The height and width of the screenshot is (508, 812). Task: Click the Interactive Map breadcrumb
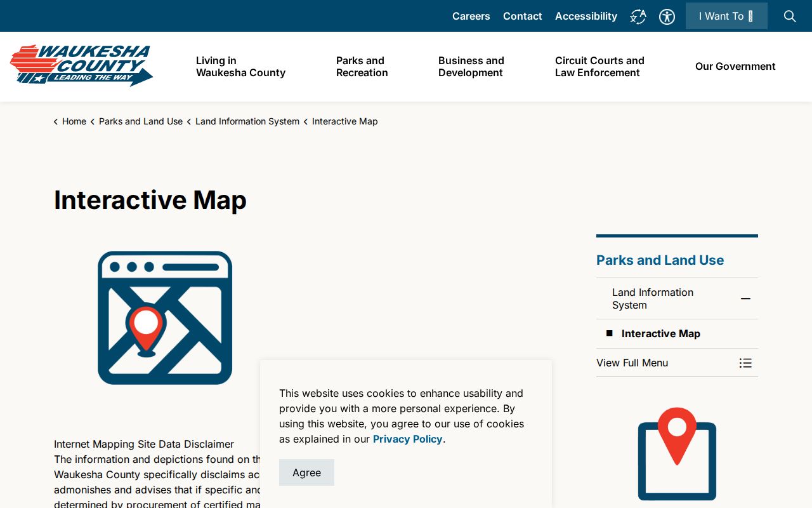point(344,121)
